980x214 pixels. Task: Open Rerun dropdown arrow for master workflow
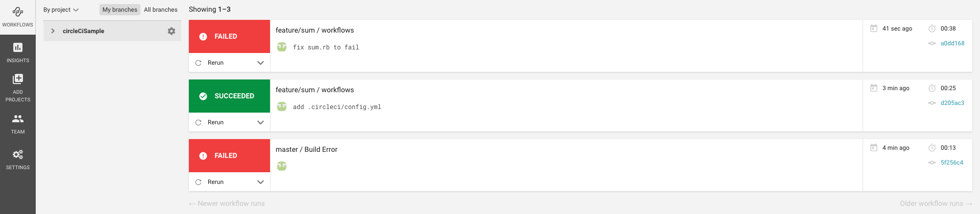point(260,182)
